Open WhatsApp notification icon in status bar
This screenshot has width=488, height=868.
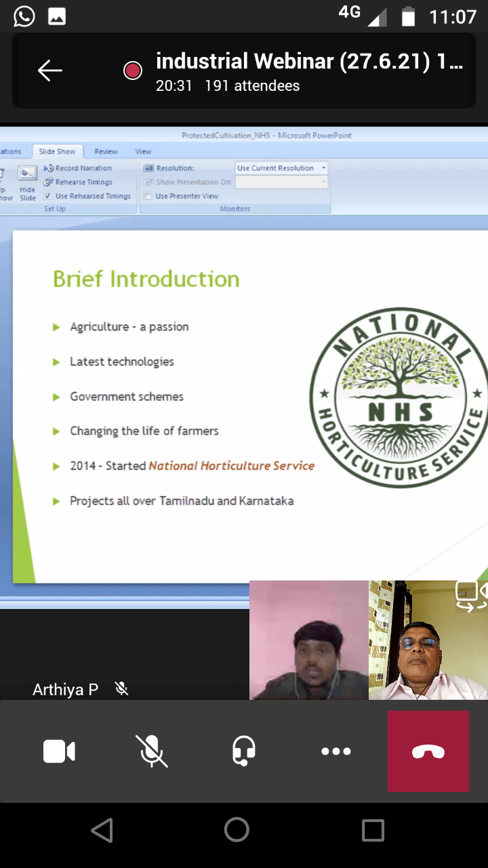click(24, 16)
